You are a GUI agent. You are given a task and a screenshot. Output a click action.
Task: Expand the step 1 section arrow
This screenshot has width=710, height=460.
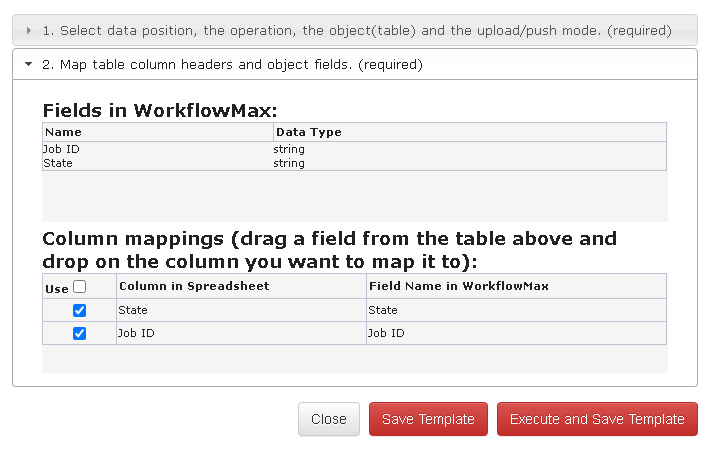coord(29,30)
